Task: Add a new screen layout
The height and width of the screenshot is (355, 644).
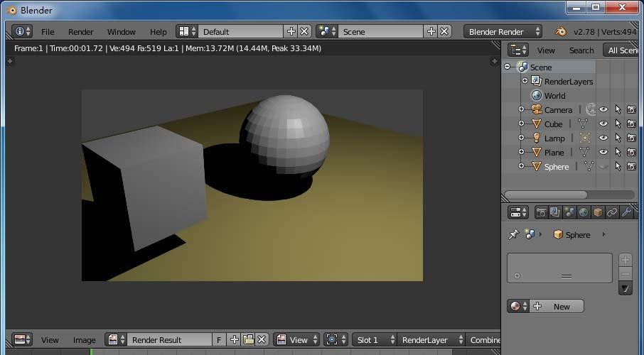Action: pyautogui.click(x=291, y=32)
